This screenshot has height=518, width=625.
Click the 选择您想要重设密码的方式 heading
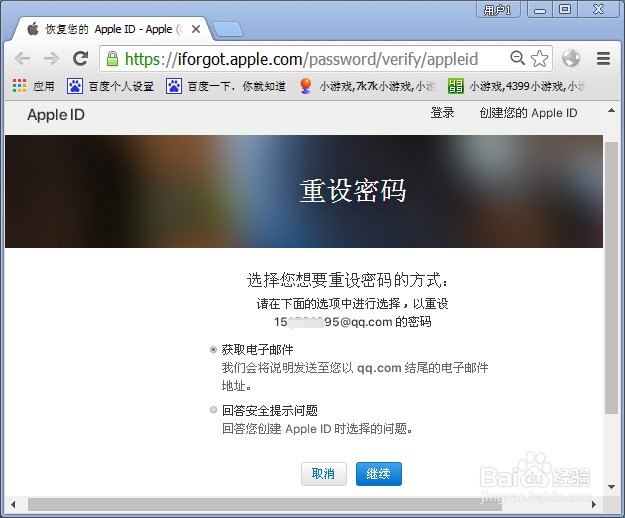click(x=347, y=280)
